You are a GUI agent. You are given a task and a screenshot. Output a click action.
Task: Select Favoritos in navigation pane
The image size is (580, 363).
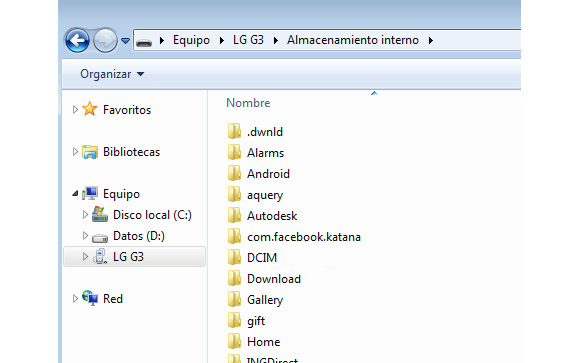pyautogui.click(x=127, y=110)
